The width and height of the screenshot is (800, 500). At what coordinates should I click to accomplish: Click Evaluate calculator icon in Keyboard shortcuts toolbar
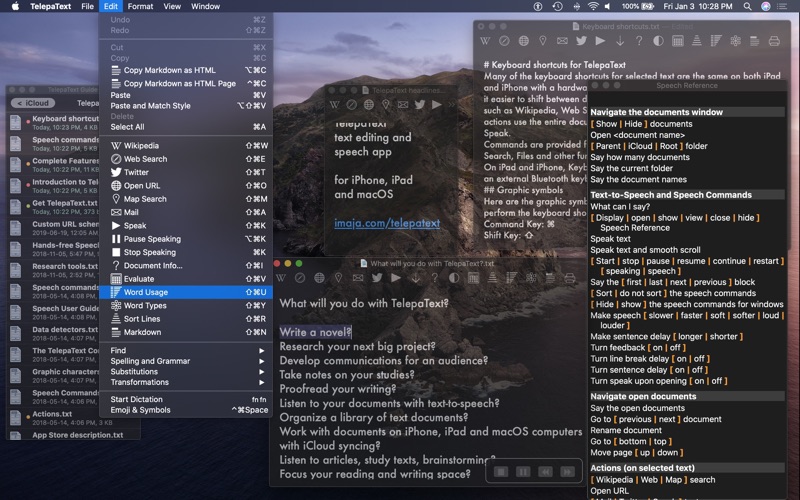click(x=678, y=41)
